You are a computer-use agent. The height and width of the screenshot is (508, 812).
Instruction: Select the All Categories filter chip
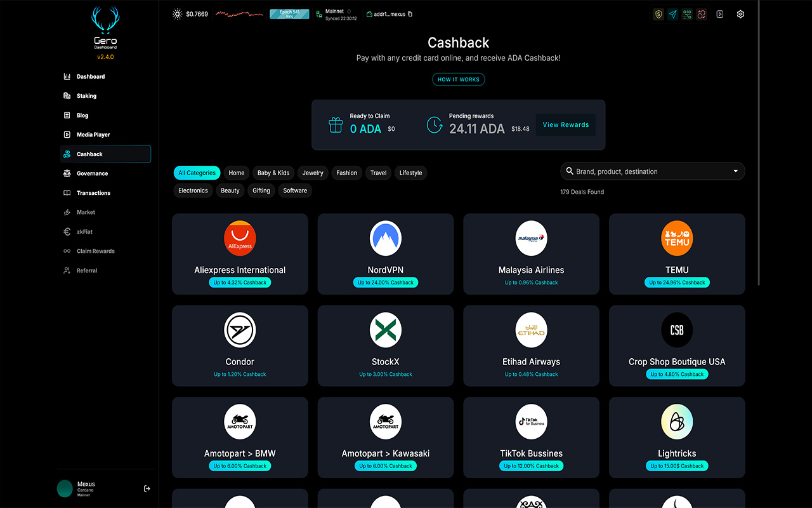pos(197,173)
